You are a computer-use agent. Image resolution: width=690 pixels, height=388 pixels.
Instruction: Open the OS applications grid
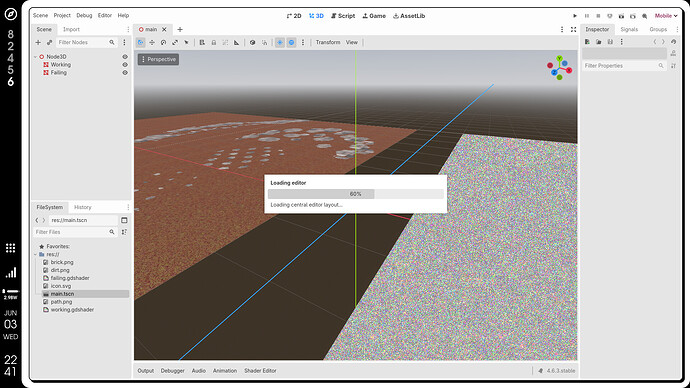click(x=11, y=248)
